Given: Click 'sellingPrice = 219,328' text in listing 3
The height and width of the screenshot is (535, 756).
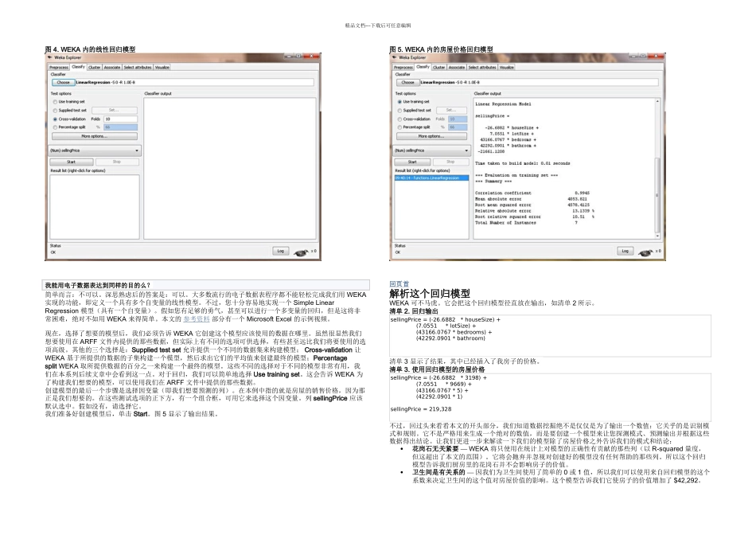Looking at the screenshot, I should [x=421, y=409].
